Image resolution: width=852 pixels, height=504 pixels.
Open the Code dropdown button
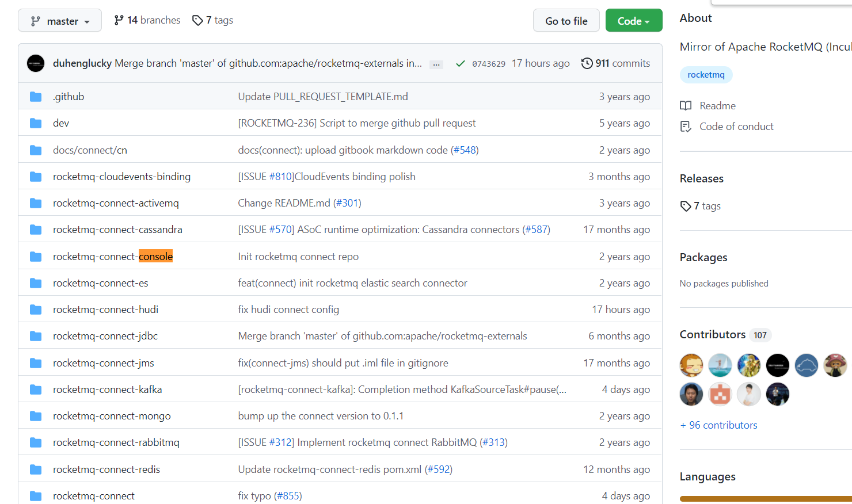(634, 20)
